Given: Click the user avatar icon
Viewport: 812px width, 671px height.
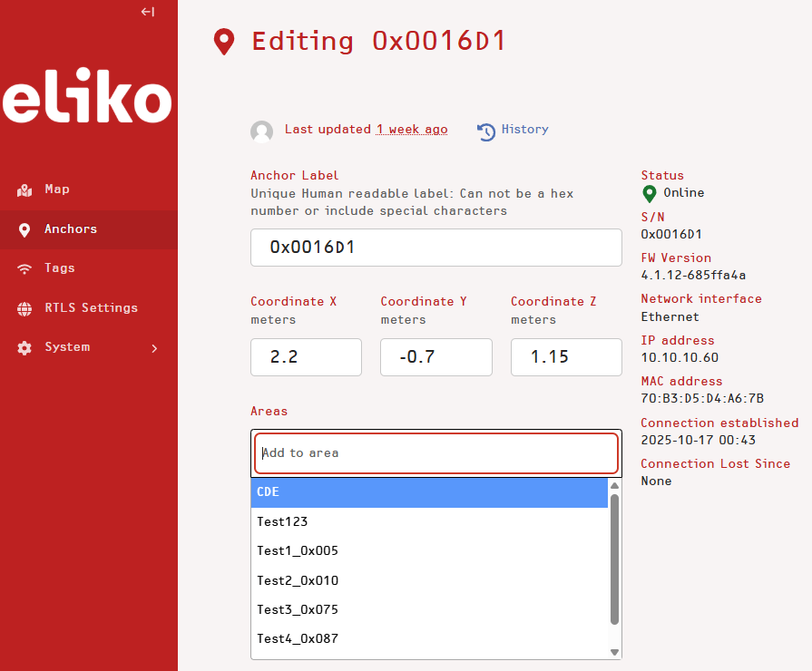Looking at the screenshot, I should click(261, 131).
